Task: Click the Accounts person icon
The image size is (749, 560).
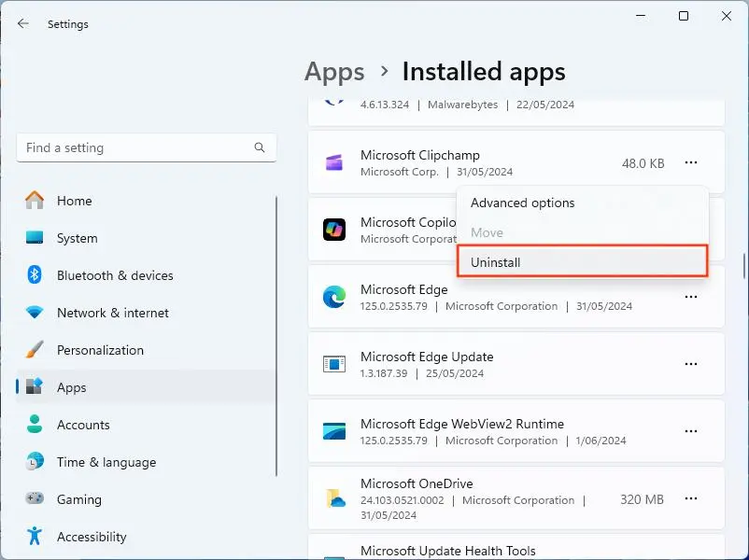Action: pos(35,425)
